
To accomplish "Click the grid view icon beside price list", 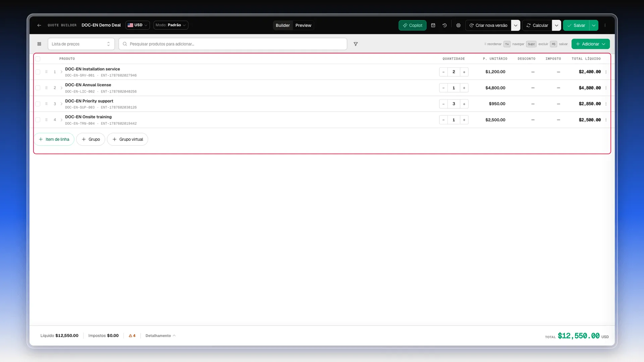I will pyautogui.click(x=39, y=44).
